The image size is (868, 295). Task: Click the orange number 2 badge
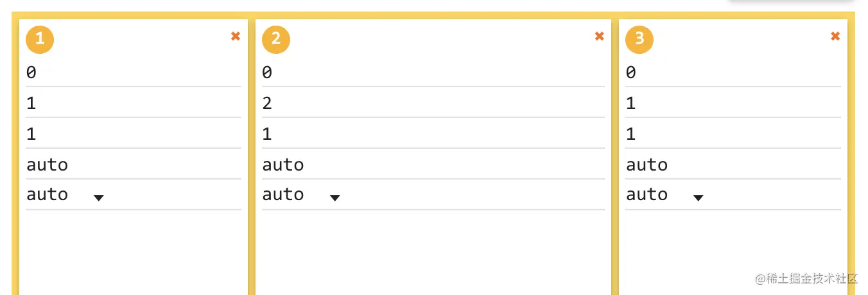click(276, 39)
